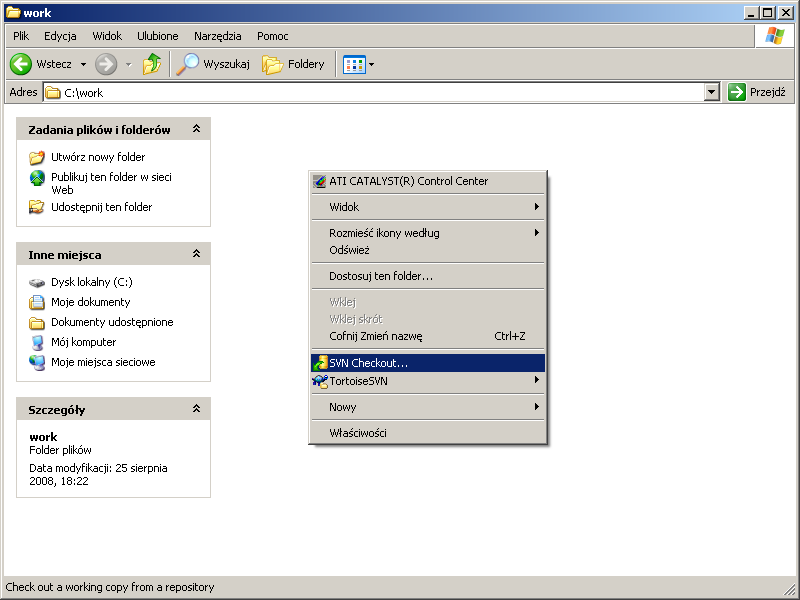The height and width of the screenshot is (600, 800).
Task: Click the work folder icon in title bar
Action: [13, 13]
